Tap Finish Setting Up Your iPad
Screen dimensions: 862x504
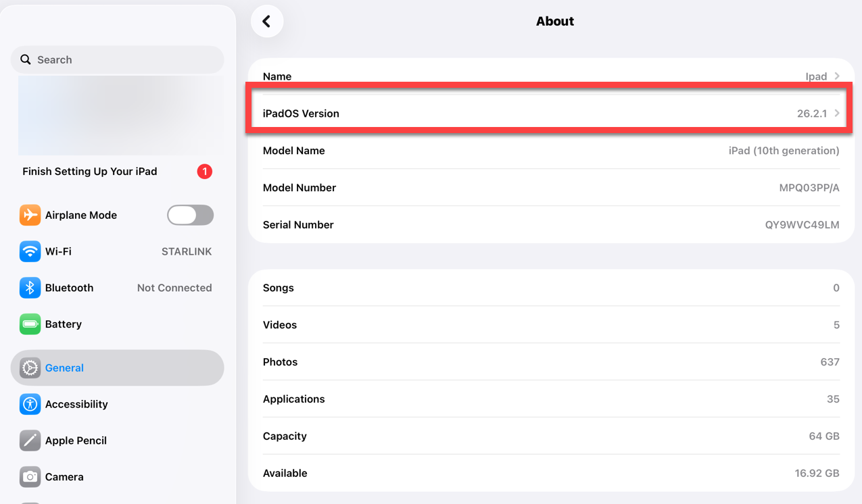pos(90,172)
